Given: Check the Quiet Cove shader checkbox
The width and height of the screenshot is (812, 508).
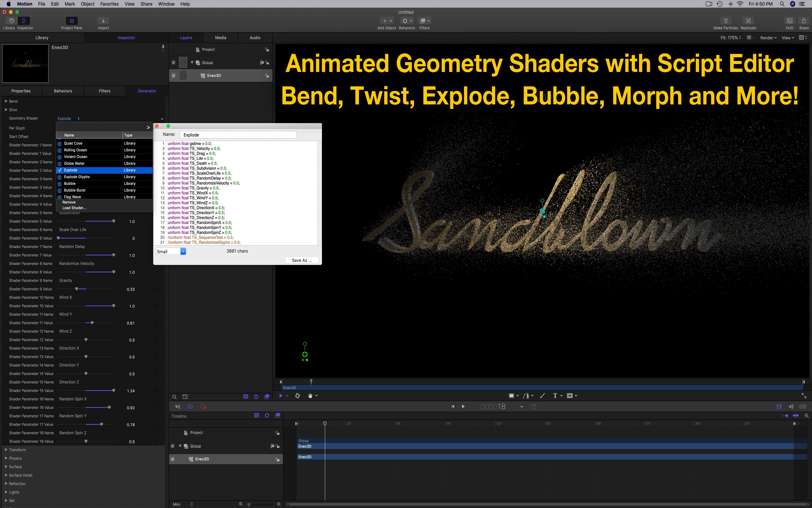Looking at the screenshot, I should point(59,143).
